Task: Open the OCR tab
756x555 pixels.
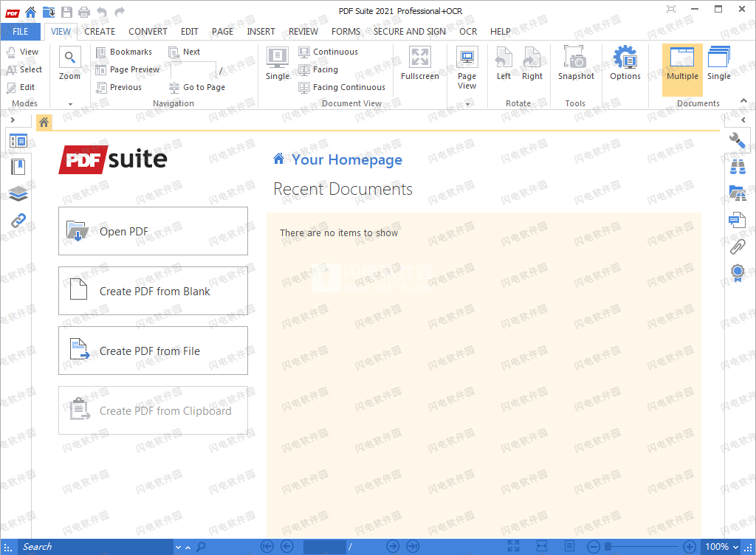Action: pos(467,31)
